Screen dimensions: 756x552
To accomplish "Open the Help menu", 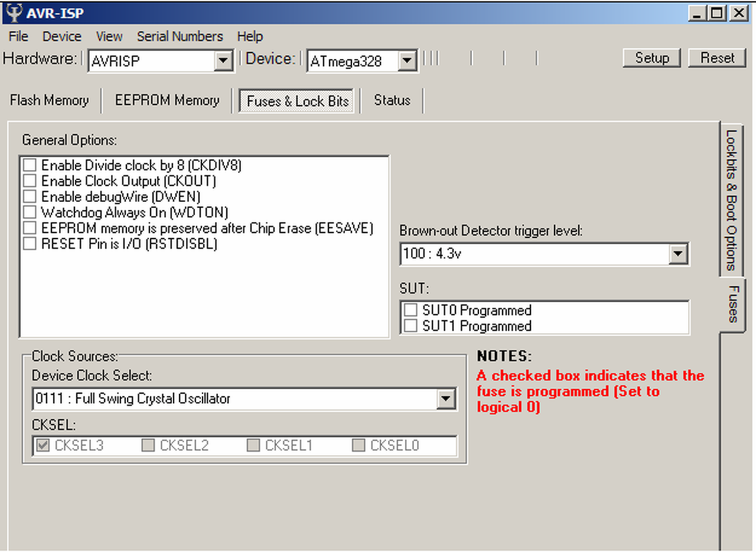I will tap(250, 37).
